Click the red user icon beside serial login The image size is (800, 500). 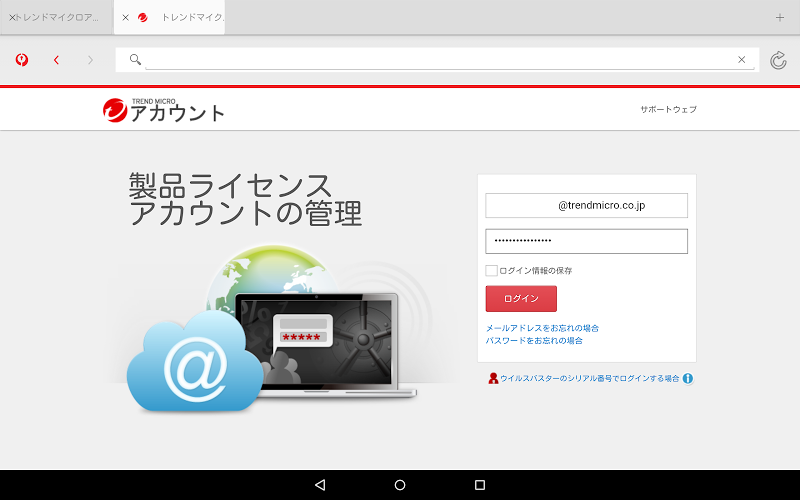pos(493,378)
